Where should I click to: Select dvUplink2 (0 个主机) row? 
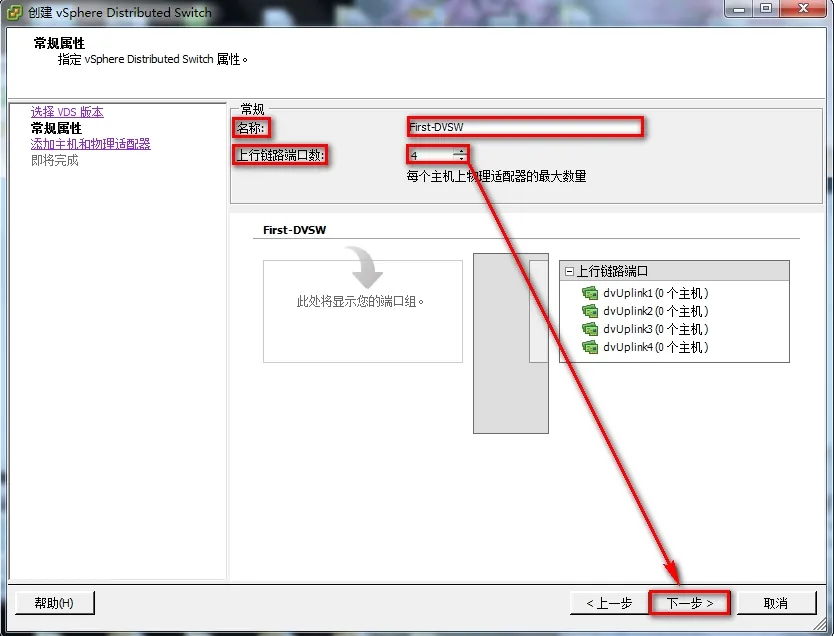click(x=645, y=311)
